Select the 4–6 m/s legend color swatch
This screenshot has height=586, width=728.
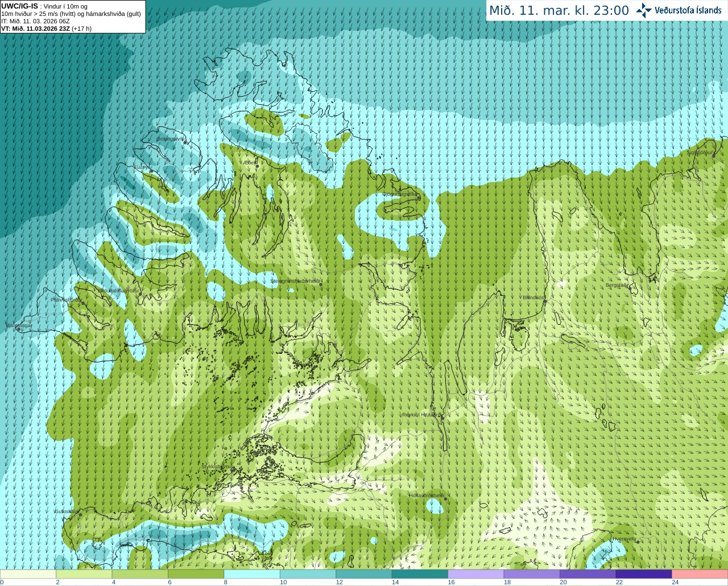(x=140, y=574)
